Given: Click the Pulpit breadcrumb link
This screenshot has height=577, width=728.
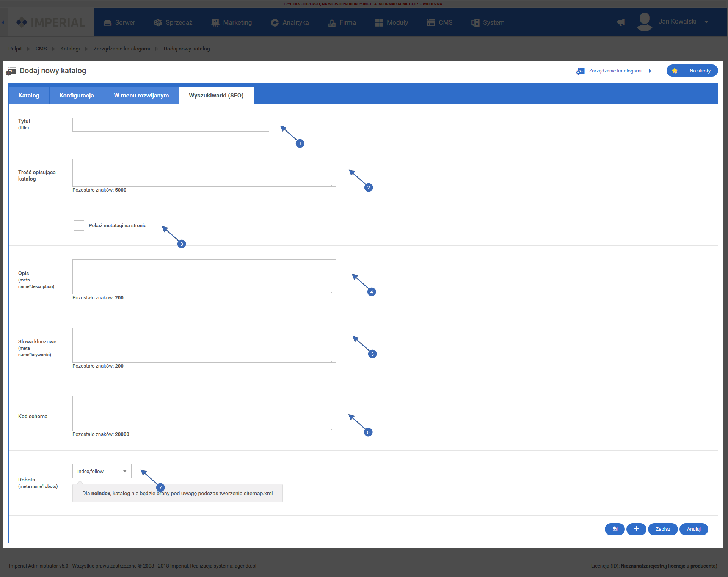Looking at the screenshot, I should (15, 49).
